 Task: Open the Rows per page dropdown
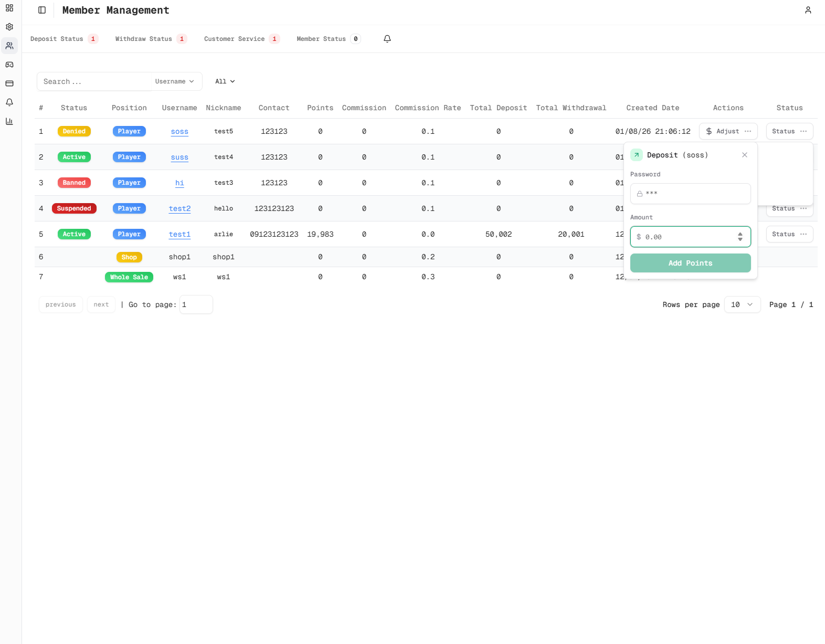point(742,304)
